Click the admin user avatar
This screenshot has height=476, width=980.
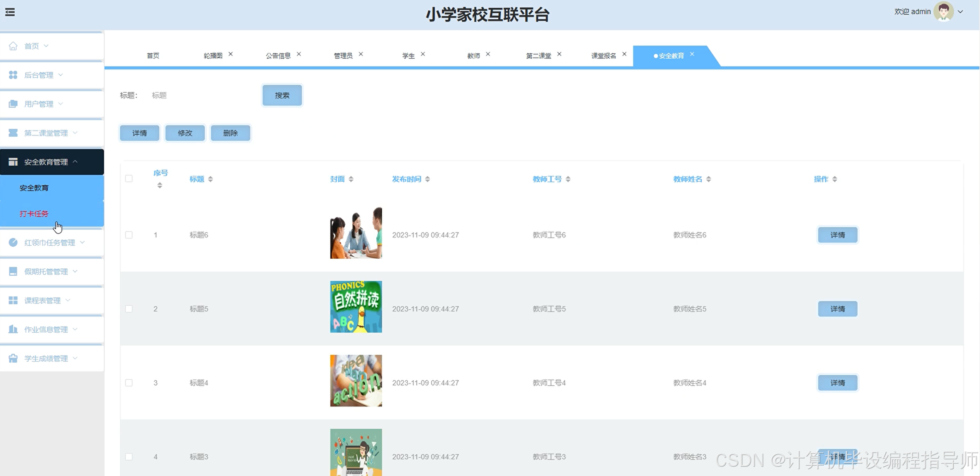click(943, 12)
